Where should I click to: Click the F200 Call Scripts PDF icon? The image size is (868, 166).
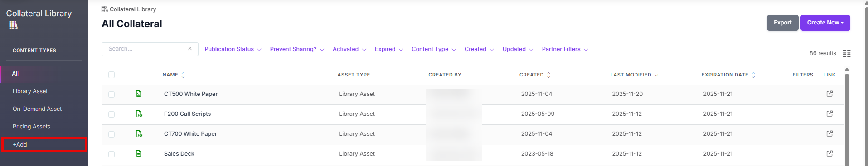tap(139, 114)
